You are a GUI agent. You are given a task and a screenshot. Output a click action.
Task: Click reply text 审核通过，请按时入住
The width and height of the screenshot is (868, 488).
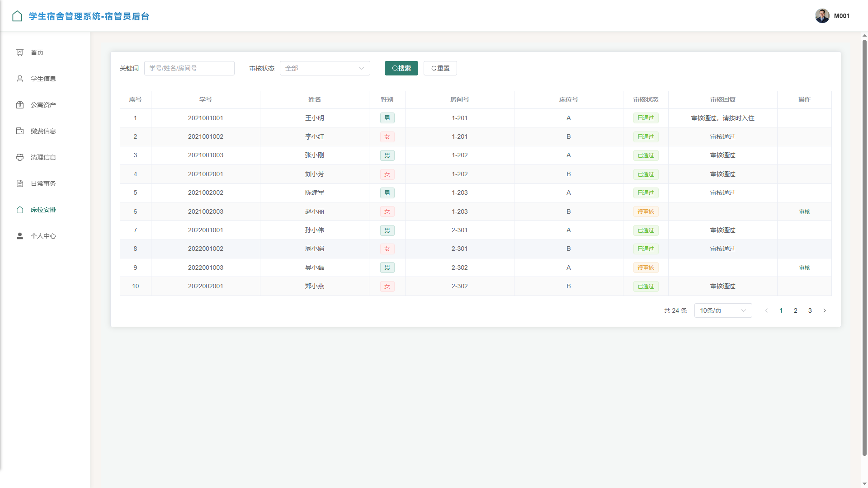723,118
